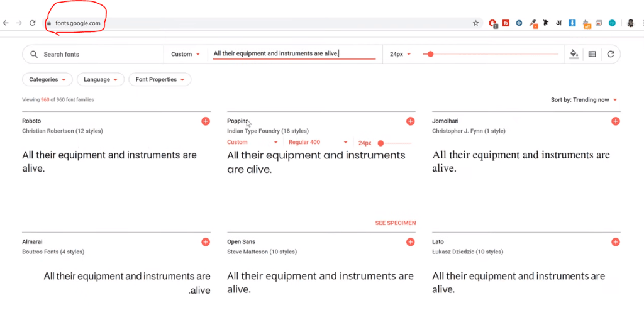Adjust the global font size slider handle
The image size is (644, 332).
tap(430, 54)
